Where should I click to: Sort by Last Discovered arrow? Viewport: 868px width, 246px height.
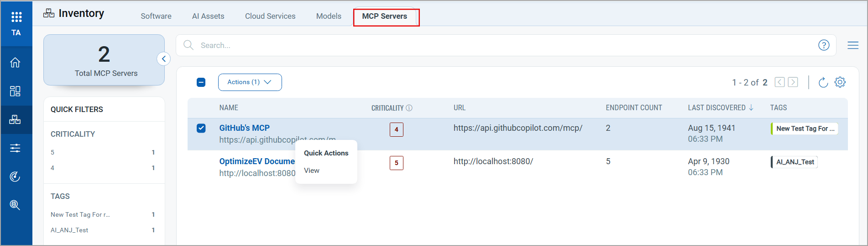(751, 107)
